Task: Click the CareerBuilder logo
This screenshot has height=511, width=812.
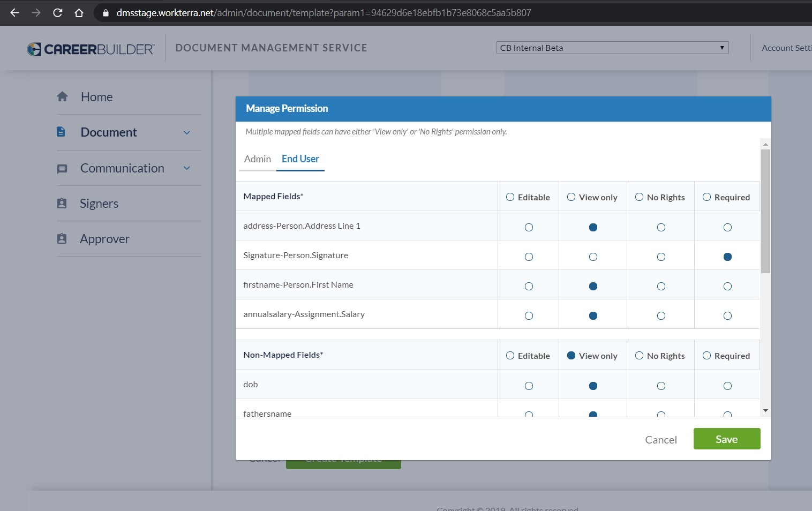Action: coord(90,49)
